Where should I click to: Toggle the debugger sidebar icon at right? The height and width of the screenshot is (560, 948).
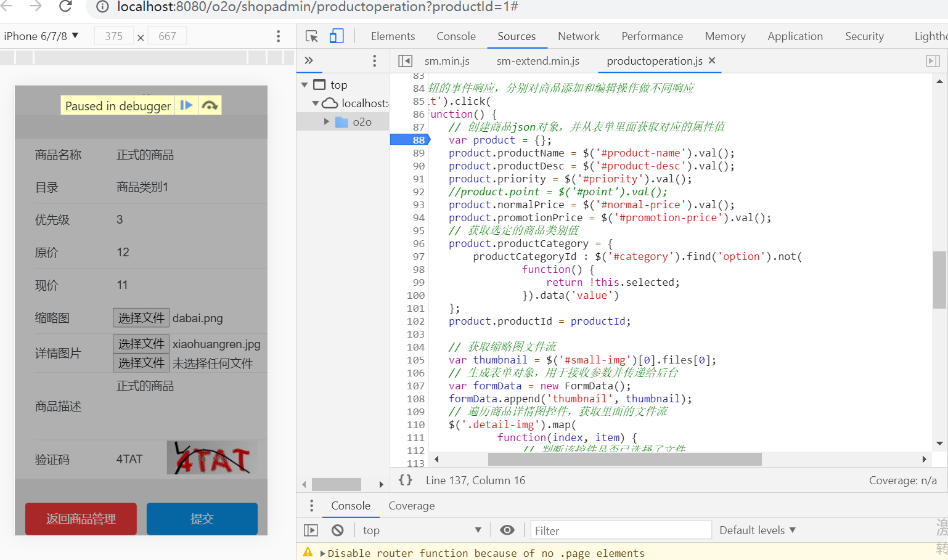click(933, 61)
